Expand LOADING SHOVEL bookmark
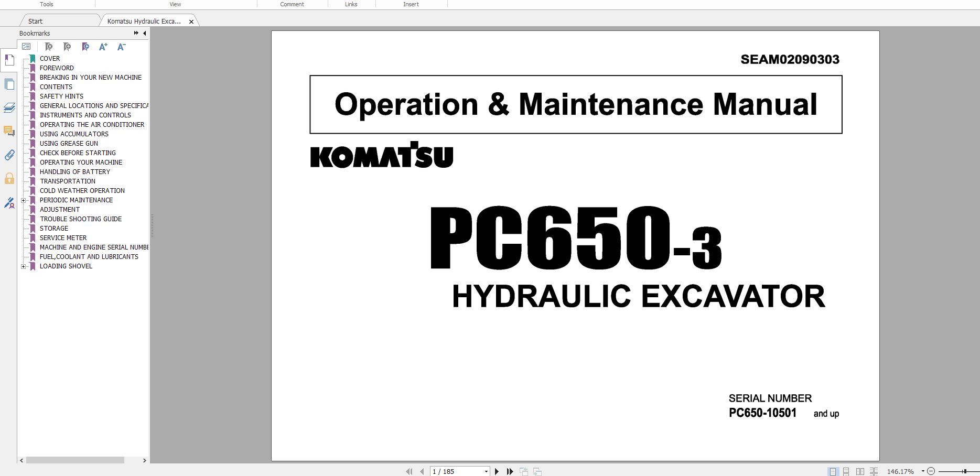 (23, 266)
